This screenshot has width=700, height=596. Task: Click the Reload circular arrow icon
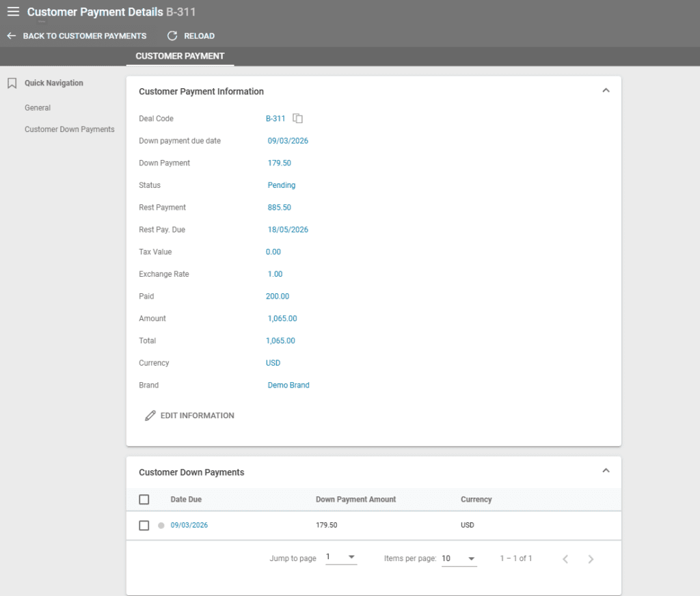click(172, 36)
